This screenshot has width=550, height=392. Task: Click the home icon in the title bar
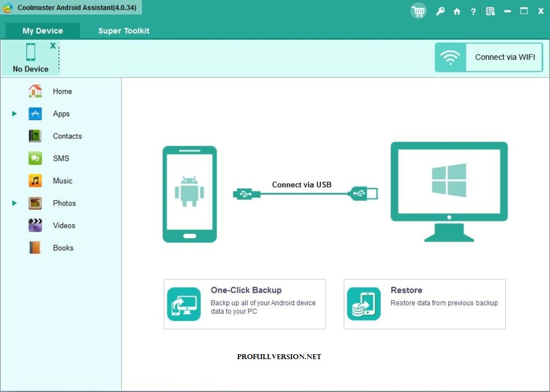456,10
